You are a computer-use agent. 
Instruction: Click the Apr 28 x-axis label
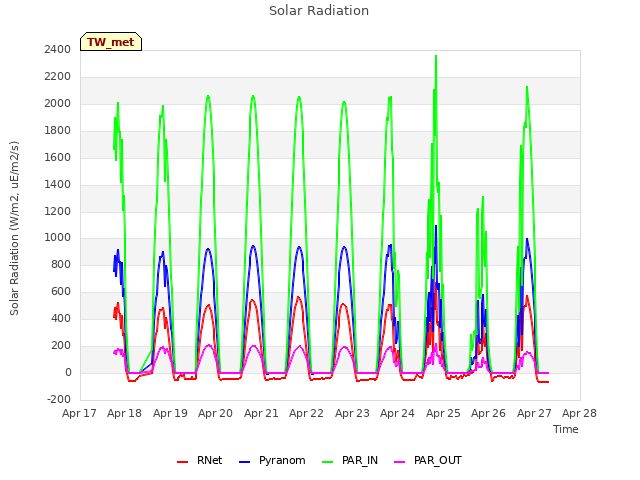click(580, 413)
